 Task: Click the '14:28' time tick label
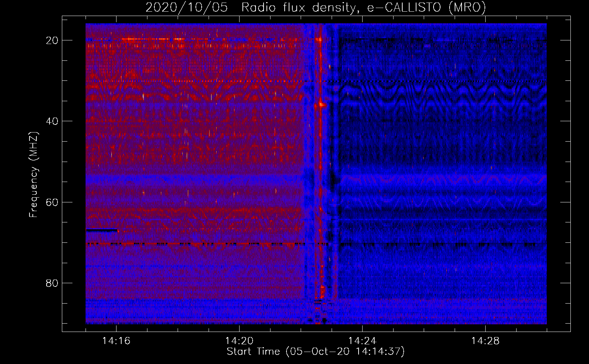(485, 341)
